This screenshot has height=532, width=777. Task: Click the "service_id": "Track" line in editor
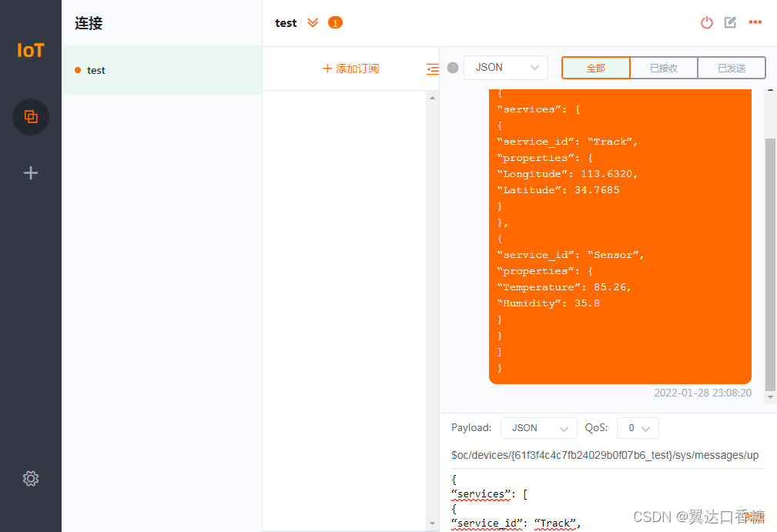pos(516,523)
